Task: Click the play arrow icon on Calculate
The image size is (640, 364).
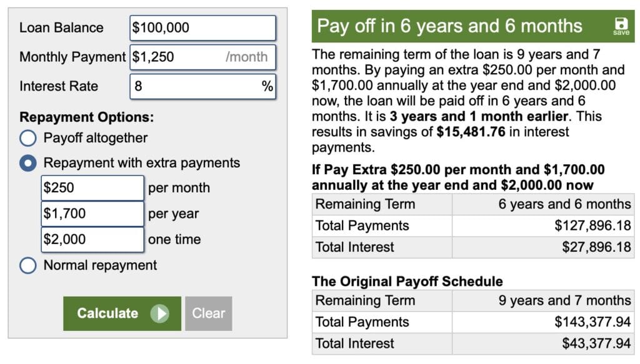Action: point(160,313)
